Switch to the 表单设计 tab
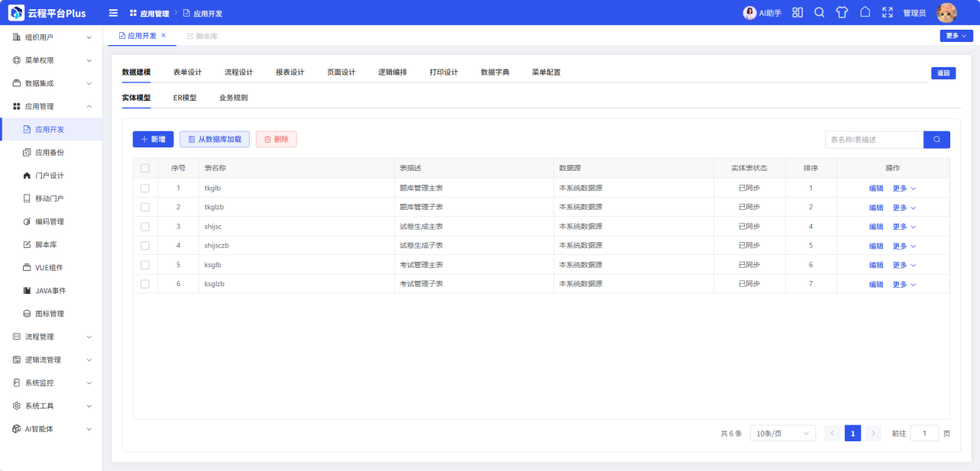This screenshot has height=471, width=980. coord(187,73)
